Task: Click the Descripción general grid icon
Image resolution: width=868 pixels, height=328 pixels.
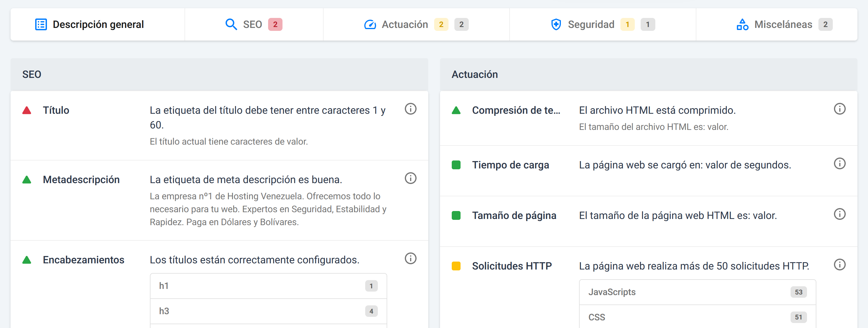Action: [x=41, y=24]
